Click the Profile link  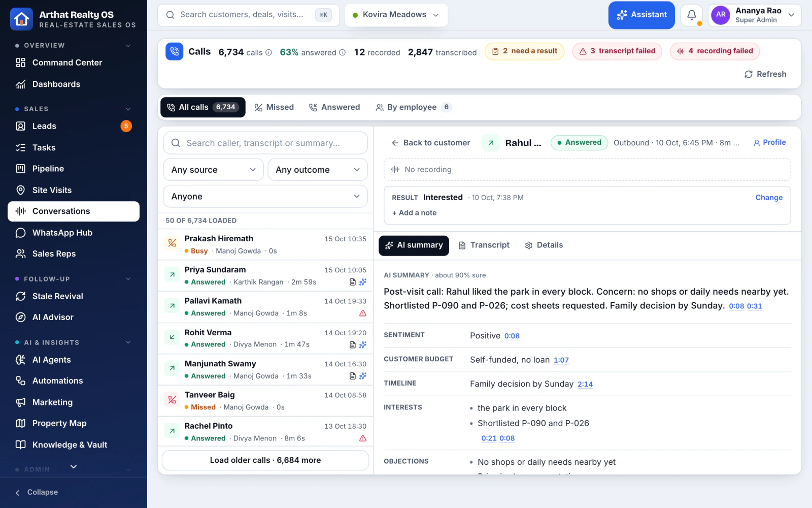coord(769,143)
